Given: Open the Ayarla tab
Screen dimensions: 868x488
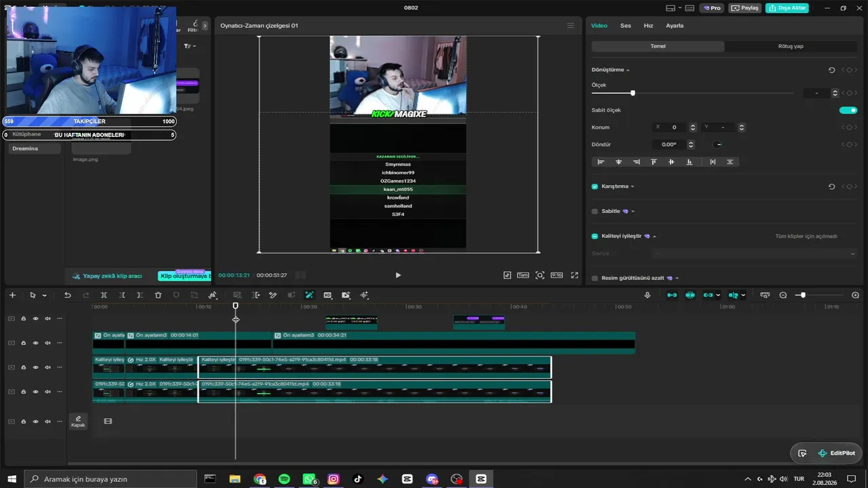Looking at the screenshot, I should pos(675,26).
